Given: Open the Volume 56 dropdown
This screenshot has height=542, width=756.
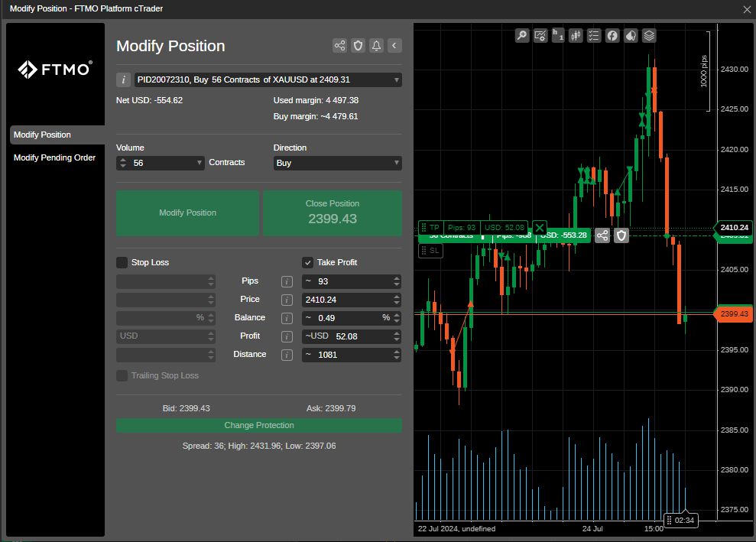Looking at the screenshot, I should 199,163.
